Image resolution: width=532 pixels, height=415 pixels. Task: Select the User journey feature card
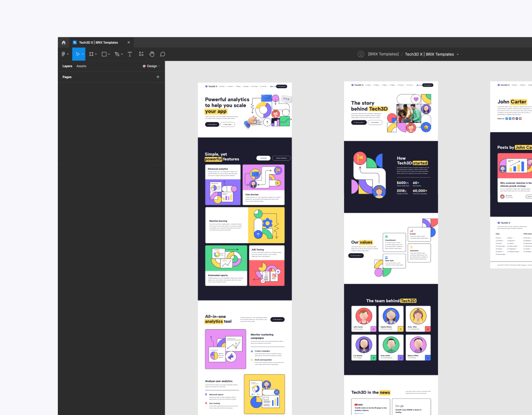tap(264, 185)
